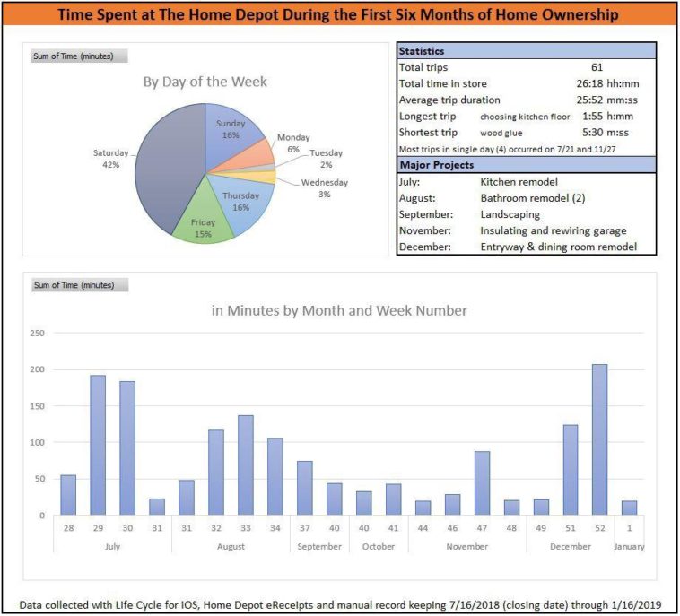Click the Statistics table header

(526, 51)
